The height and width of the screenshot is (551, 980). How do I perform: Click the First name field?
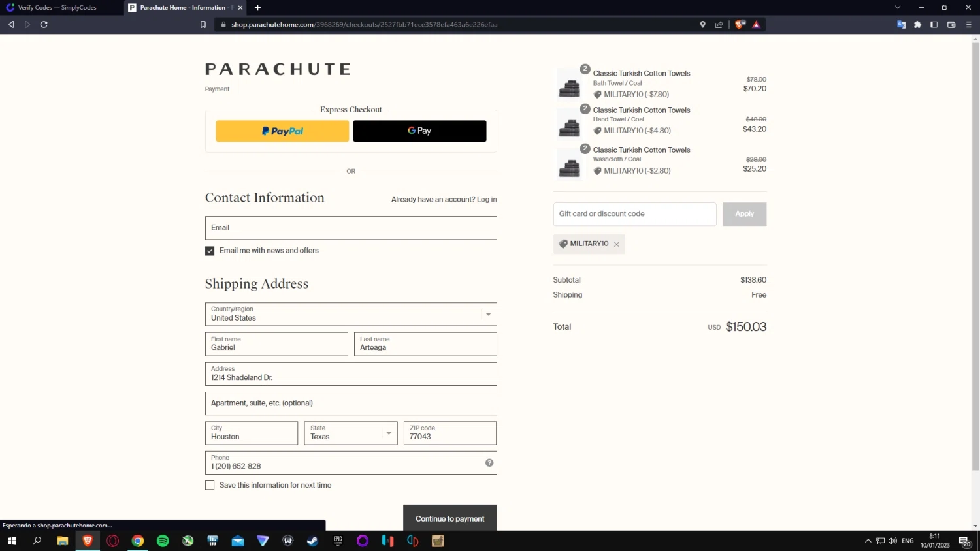coord(276,344)
